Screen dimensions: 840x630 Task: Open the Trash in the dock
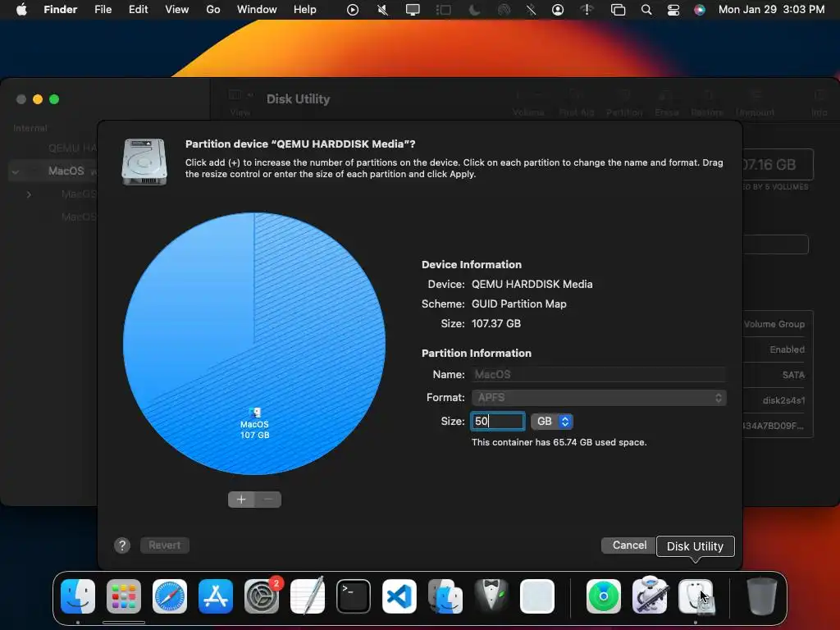tap(762, 596)
